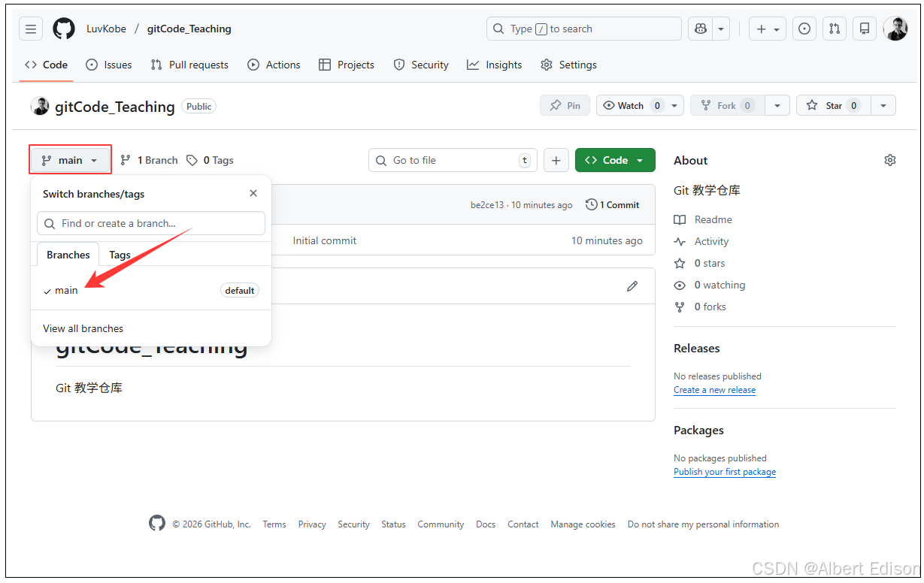This screenshot has height=583, width=924.
Task: Switch to the Pull requests tab
Action: point(189,65)
